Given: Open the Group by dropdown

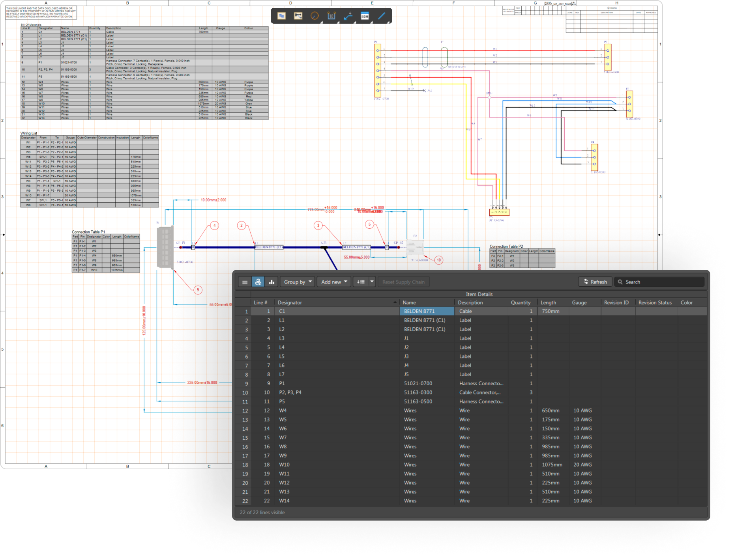Looking at the screenshot, I should [297, 282].
